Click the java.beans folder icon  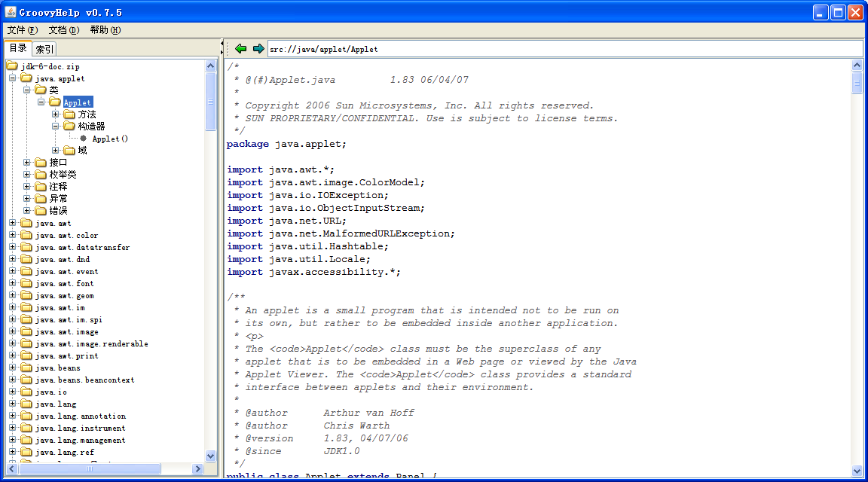point(26,368)
